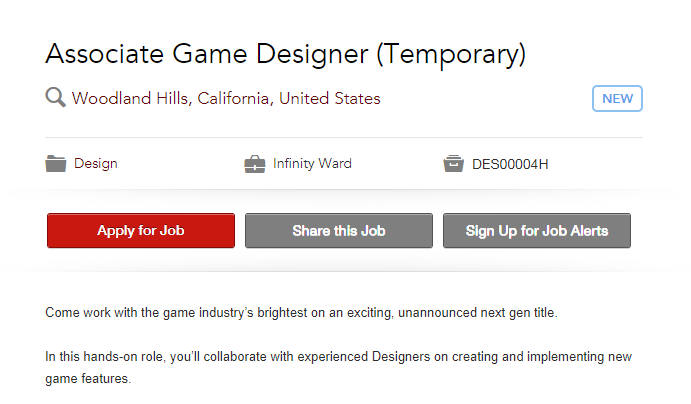Click the briefcase icon beside Infinity Ward
This screenshot has height=404, width=691.
tap(255, 164)
